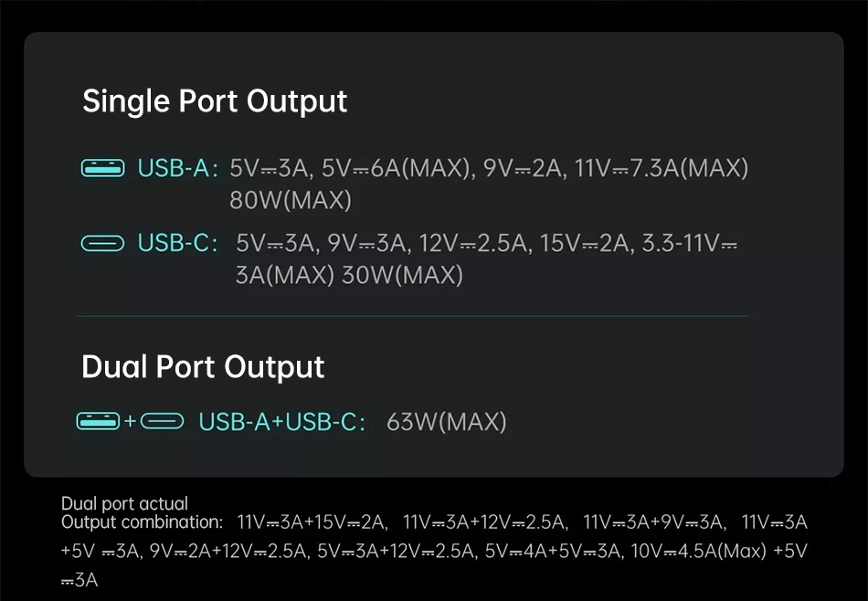
Task: Click the USB-A port icon under Single Port Output
Action: (x=103, y=168)
